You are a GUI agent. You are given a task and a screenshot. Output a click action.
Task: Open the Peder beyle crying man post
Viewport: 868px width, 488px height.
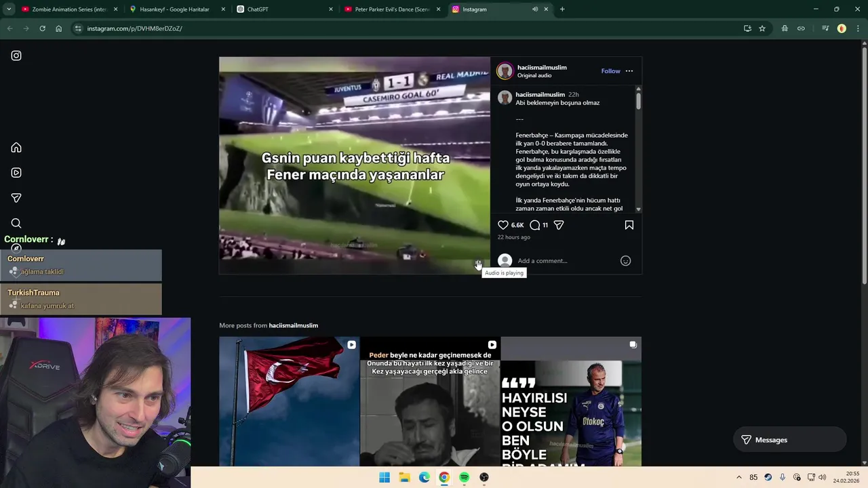point(430,401)
